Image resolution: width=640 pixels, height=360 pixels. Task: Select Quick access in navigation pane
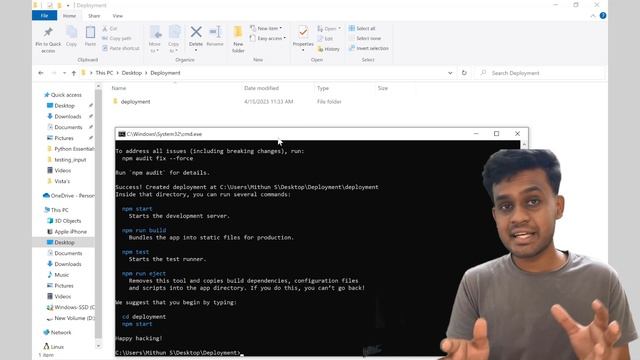[63, 95]
